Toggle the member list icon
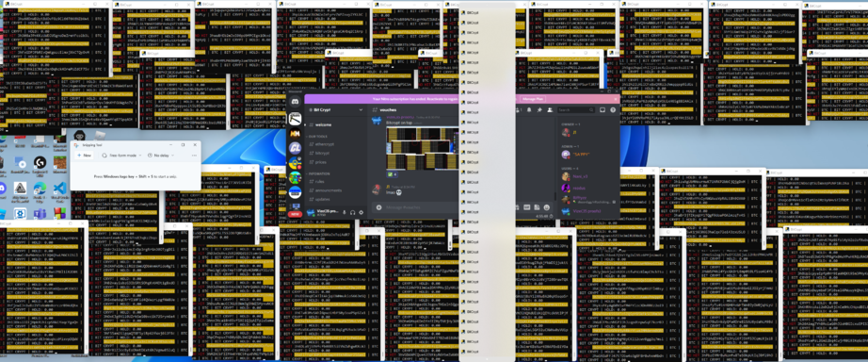868x362 pixels. coord(550,109)
